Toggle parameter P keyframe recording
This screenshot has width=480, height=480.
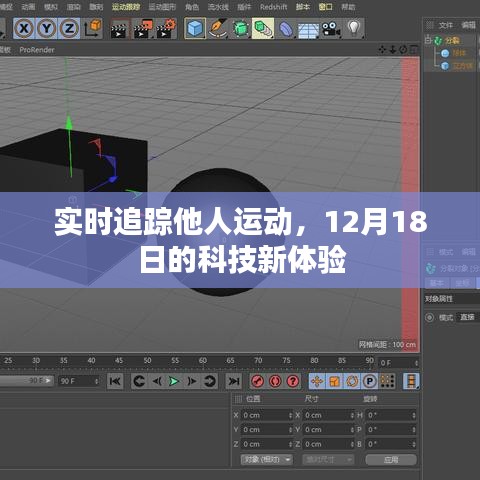point(370,381)
